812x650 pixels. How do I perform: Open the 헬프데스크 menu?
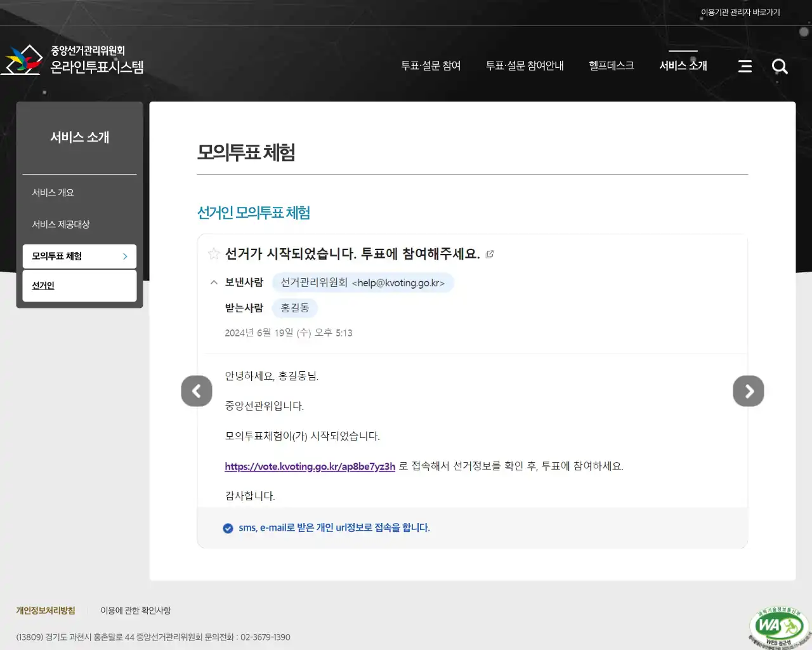pos(610,65)
